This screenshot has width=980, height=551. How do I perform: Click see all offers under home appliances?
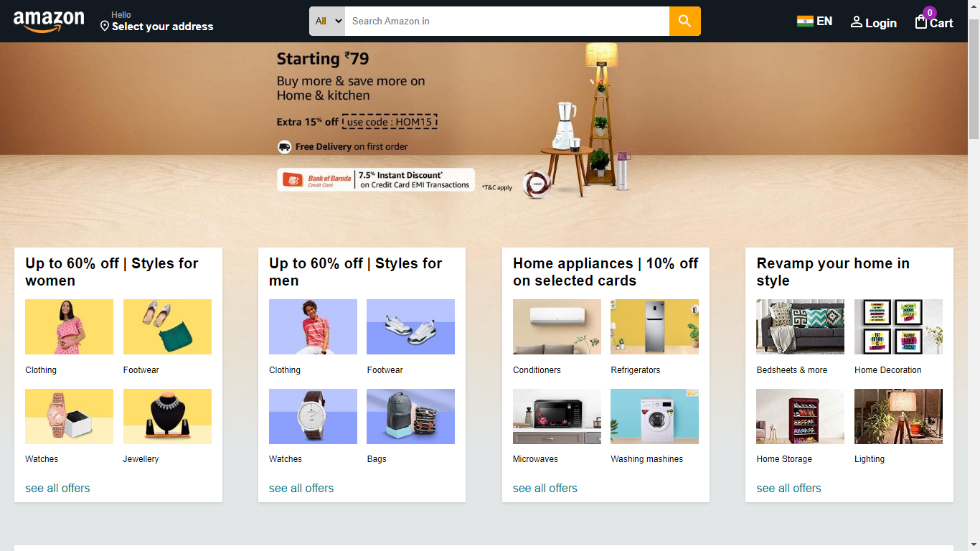point(545,488)
